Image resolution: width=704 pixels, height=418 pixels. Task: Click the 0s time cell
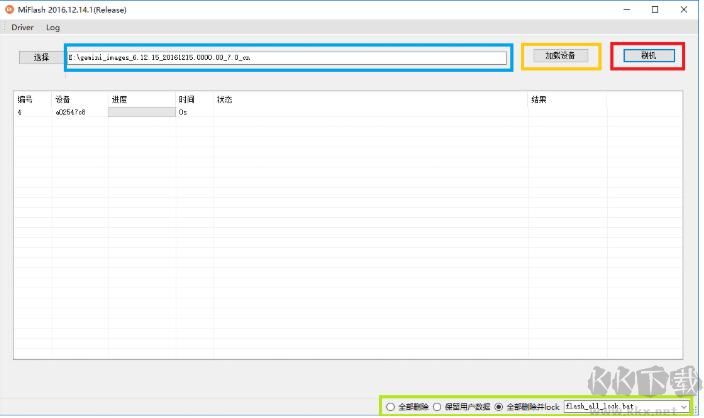[x=183, y=112]
